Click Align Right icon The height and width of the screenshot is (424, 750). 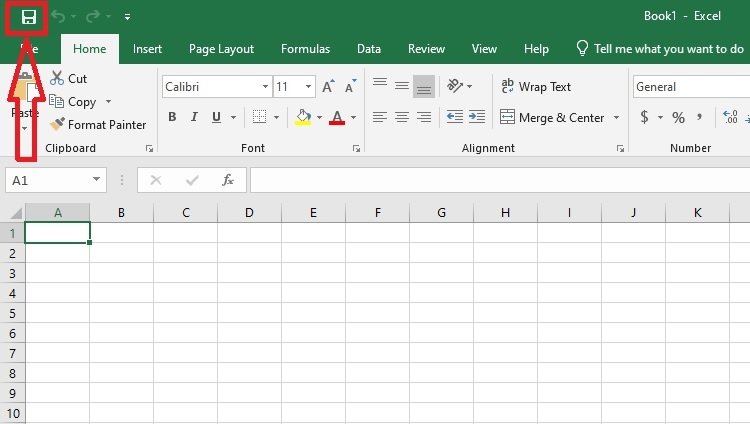point(424,117)
